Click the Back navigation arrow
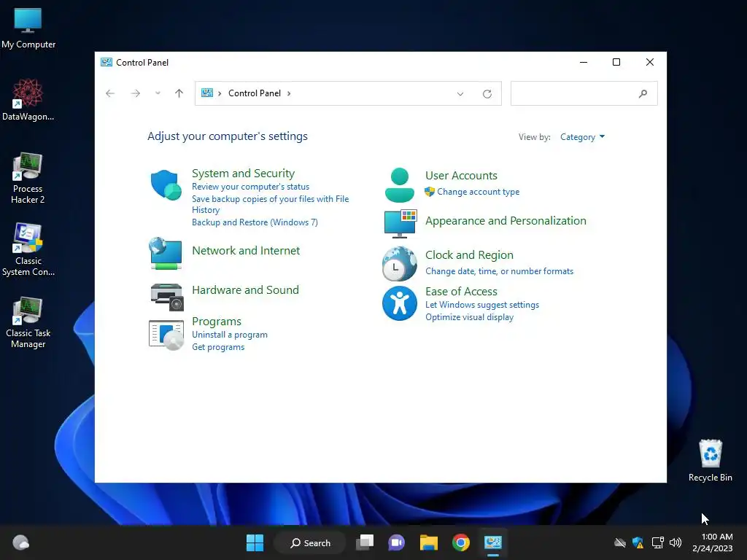 coord(110,93)
